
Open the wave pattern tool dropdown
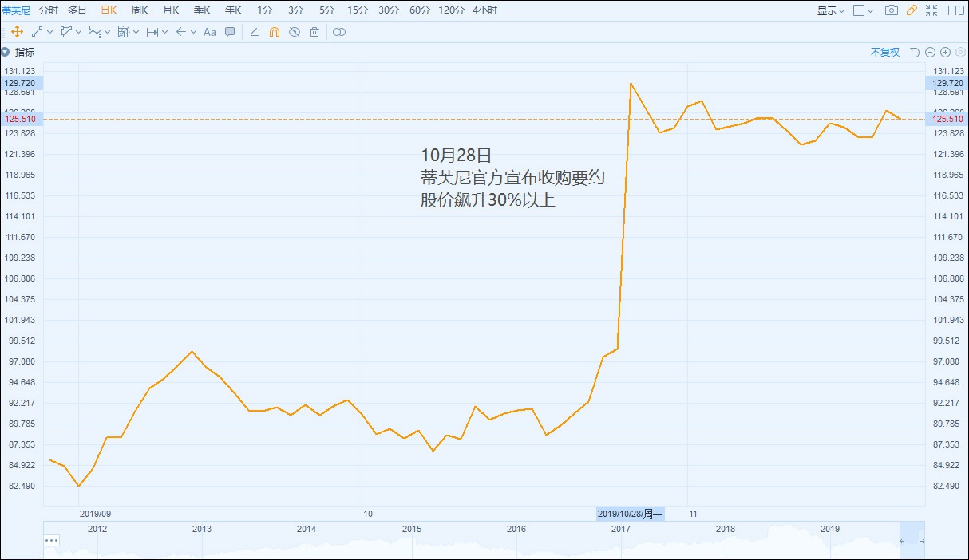[x=107, y=32]
